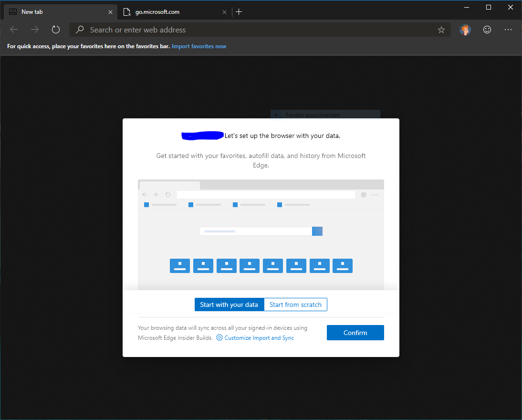Viewport: 522px width, 420px height.
Task: Open the Customize Import and Sync link
Action: (259, 338)
